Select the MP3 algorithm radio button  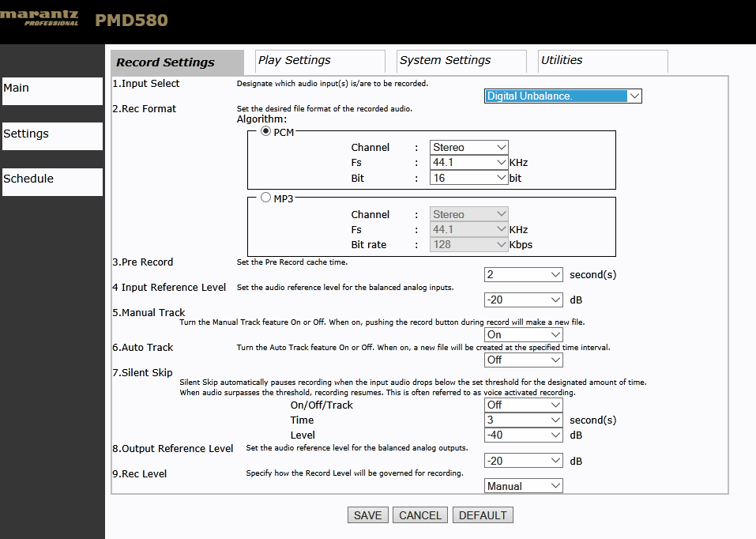(x=265, y=198)
